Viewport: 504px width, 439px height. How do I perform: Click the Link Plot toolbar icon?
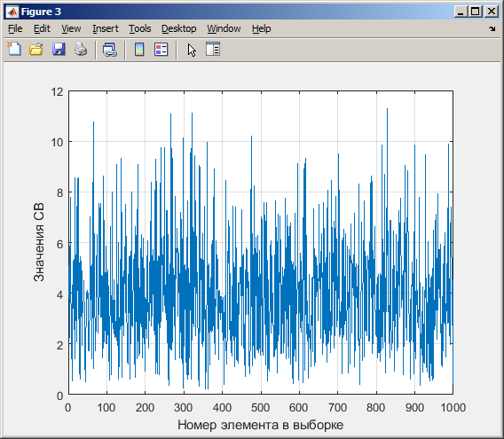(110, 50)
